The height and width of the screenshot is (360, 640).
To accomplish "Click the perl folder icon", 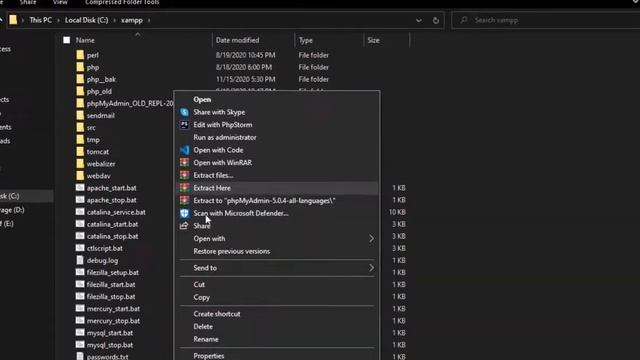I will point(80,55).
